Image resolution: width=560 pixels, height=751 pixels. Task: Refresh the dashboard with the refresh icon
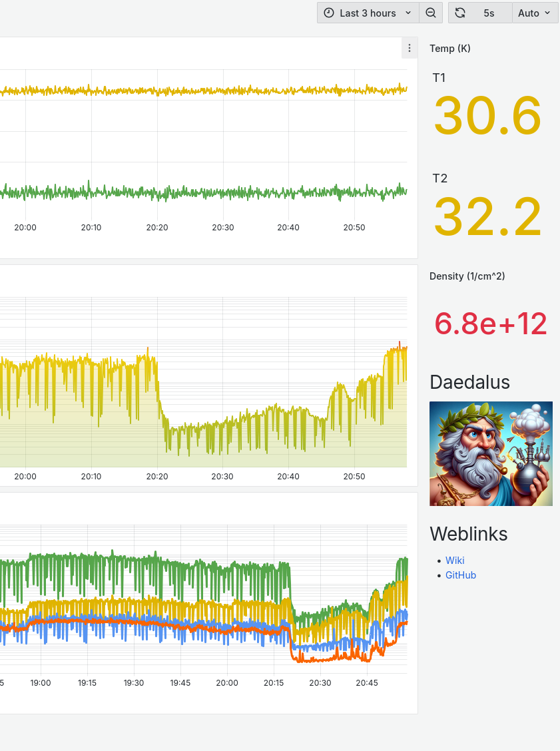point(460,13)
